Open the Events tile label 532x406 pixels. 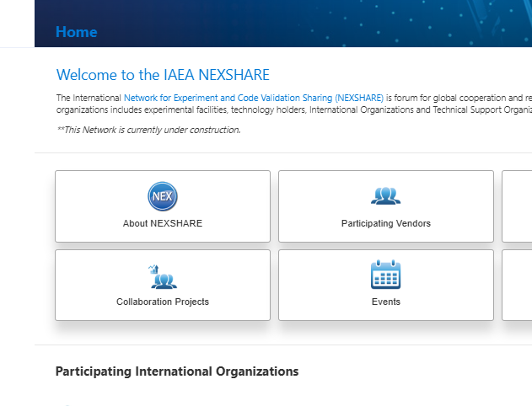point(386,302)
